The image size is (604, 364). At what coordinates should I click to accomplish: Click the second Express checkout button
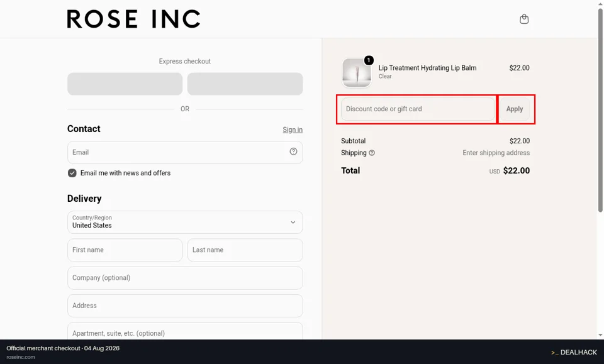pos(245,84)
